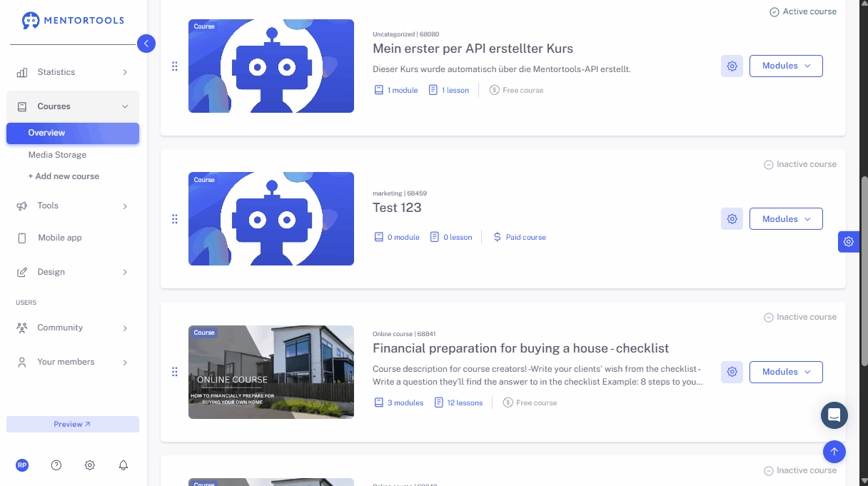Open Modules dropdown for Financial preparation course
Image resolution: width=868 pixels, height=486 pixels.
click(786, 372)
